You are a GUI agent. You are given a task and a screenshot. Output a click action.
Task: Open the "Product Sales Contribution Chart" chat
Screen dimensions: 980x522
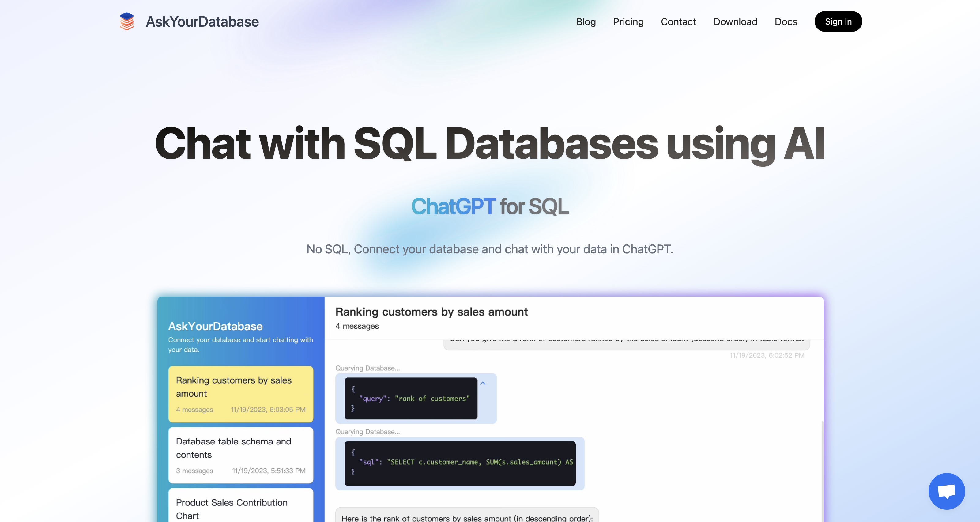[241, 505]
